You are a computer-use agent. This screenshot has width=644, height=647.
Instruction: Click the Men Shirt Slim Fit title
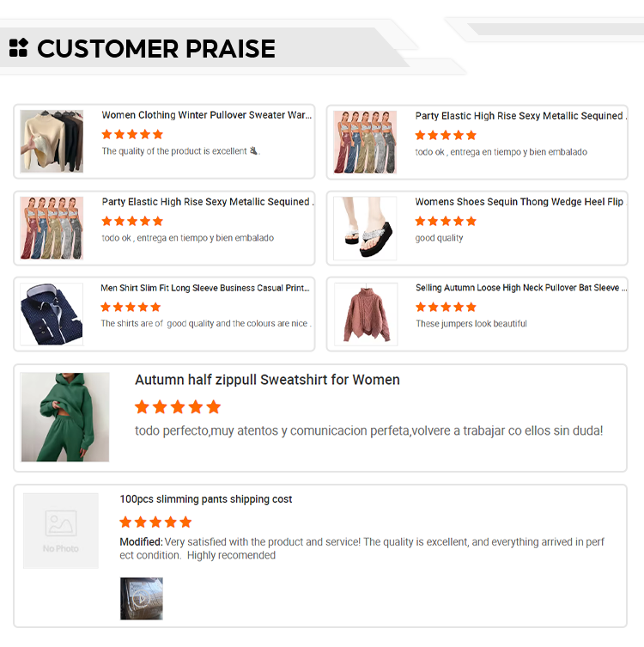(205, 288)
